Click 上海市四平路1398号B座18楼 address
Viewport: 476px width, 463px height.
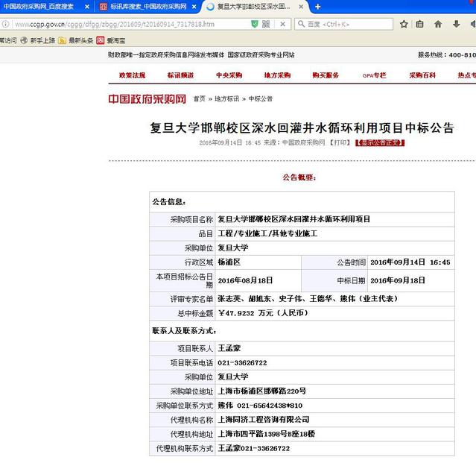266,434
